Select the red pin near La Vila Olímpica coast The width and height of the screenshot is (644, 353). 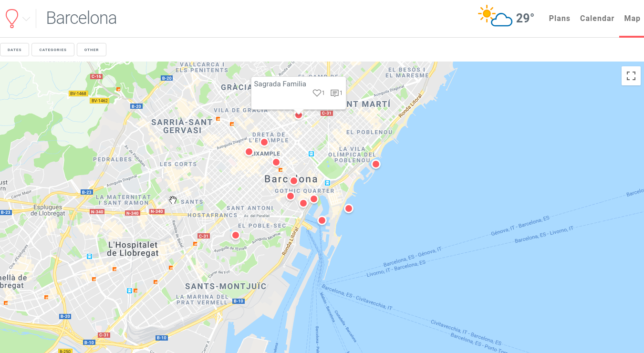376,164
